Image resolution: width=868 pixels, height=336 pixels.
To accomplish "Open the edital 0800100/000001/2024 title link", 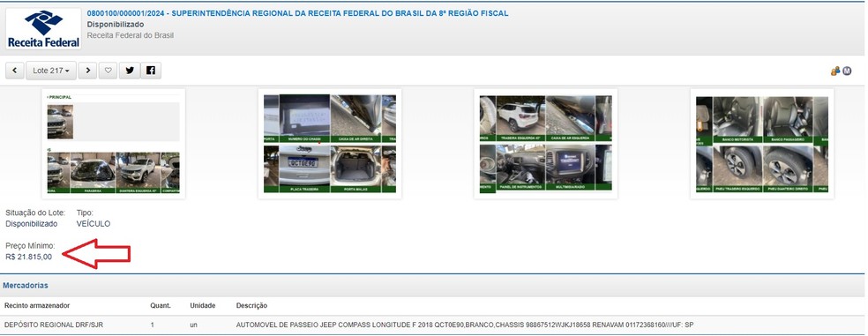I will point(297,13).
